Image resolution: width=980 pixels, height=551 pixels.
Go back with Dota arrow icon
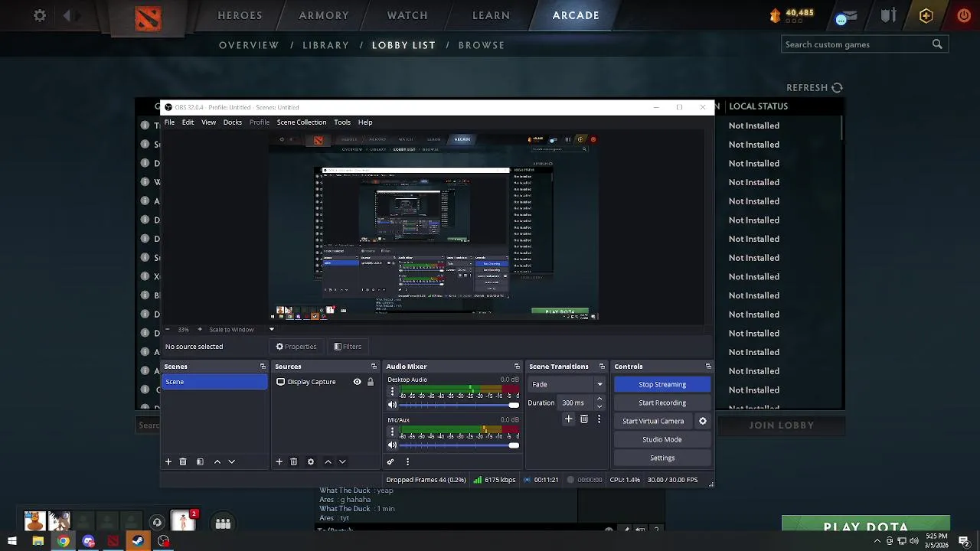pos(67,15)
